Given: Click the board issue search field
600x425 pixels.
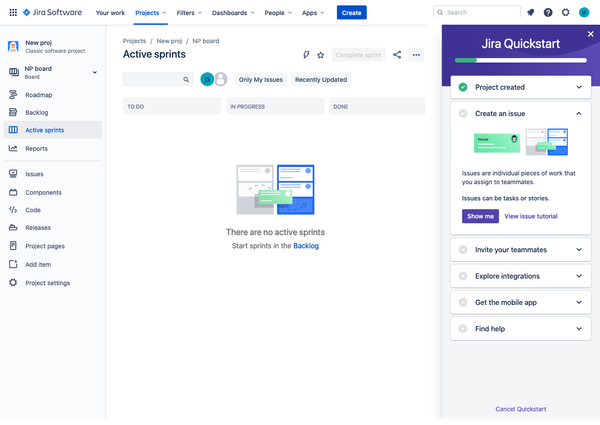Looking at the screenshot, I should pyautogui.click(x=158, y=80).
